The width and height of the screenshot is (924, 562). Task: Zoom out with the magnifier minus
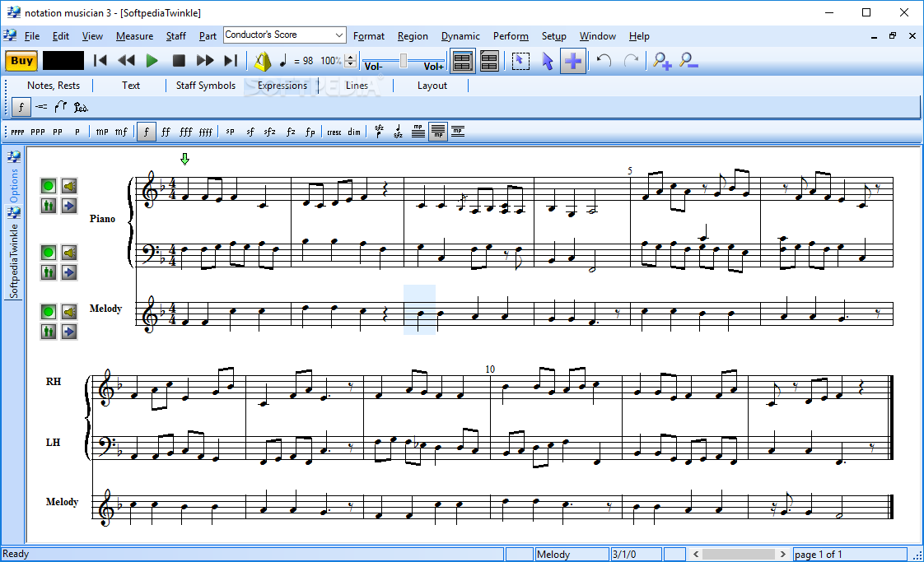coord(688,60)
